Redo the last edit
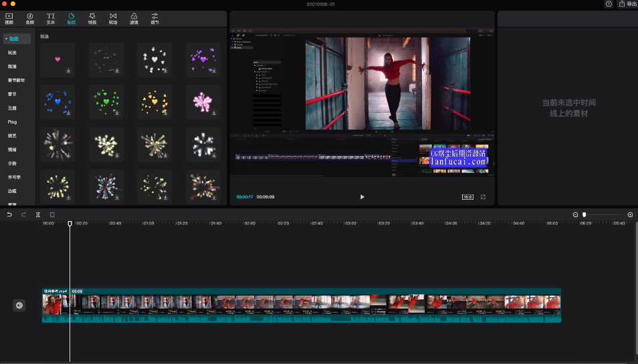 pos(23,214)
